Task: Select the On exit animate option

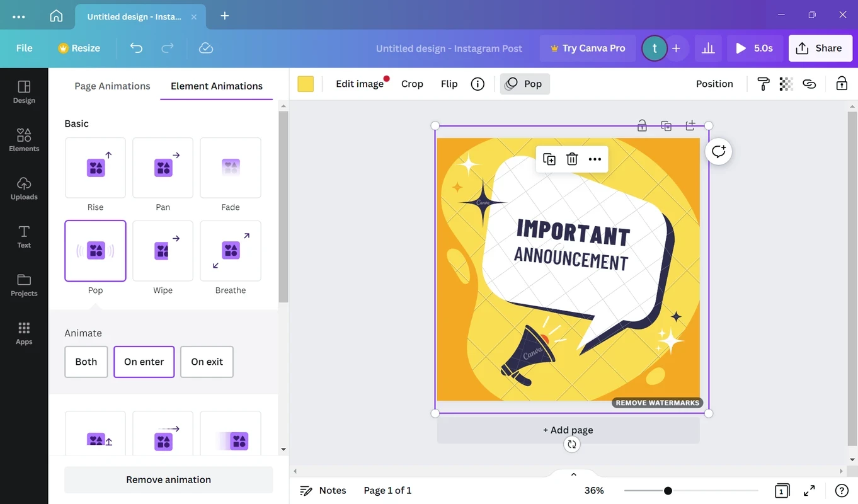Action: (207, 362)
